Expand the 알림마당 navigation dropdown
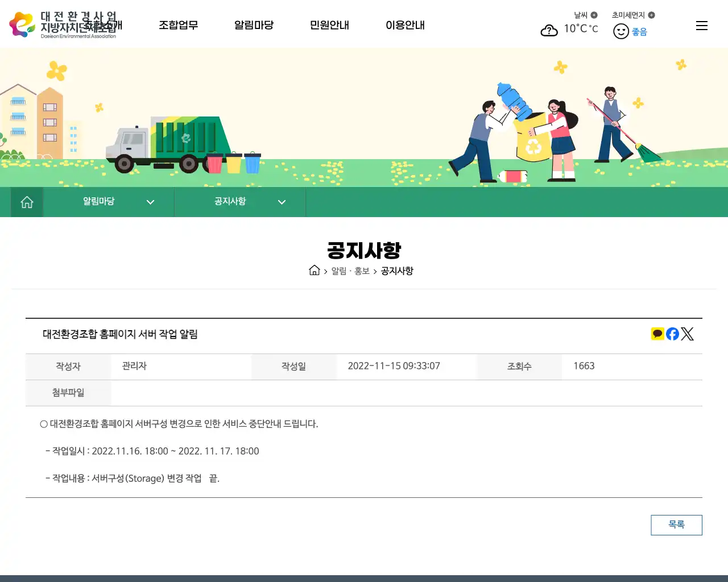The image size is (728, 582). (x=150, y=202)
